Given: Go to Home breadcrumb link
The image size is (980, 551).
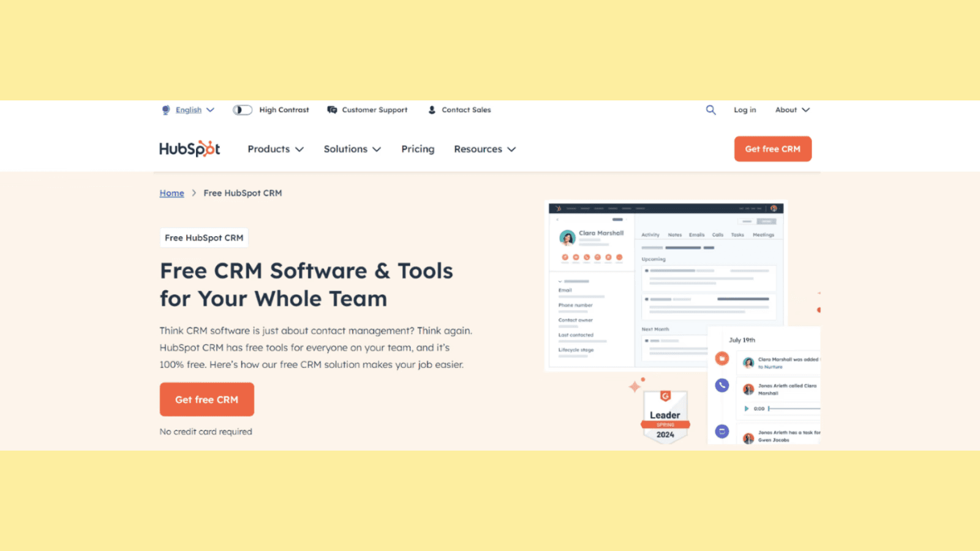Looking at the screenshot, I should [172, 193].
